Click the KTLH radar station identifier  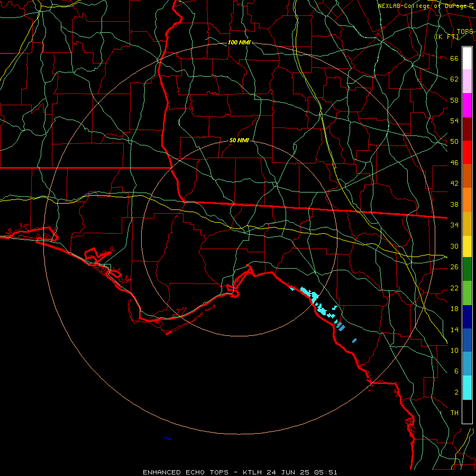(252, 472)
